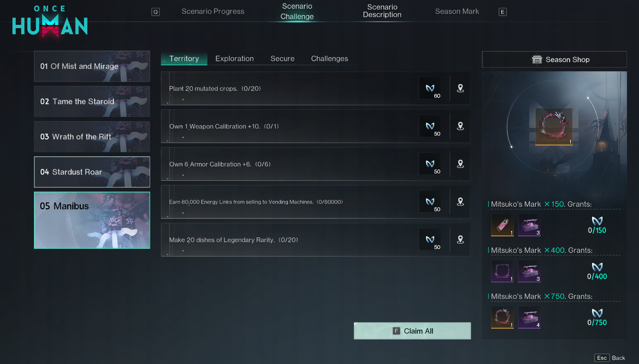Track Armor Calibration +6 task via pin icon
The width and height of the screenshot is (639, 364).
click(460, 164)
